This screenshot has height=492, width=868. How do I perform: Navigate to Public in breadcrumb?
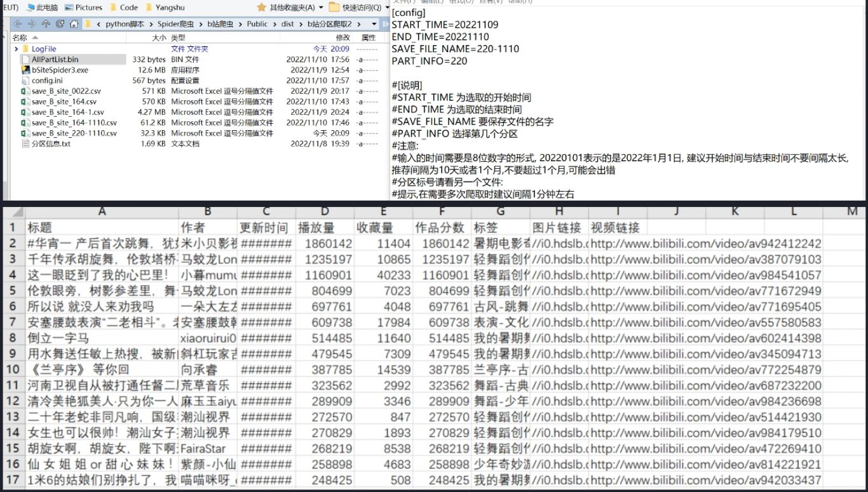257,24
